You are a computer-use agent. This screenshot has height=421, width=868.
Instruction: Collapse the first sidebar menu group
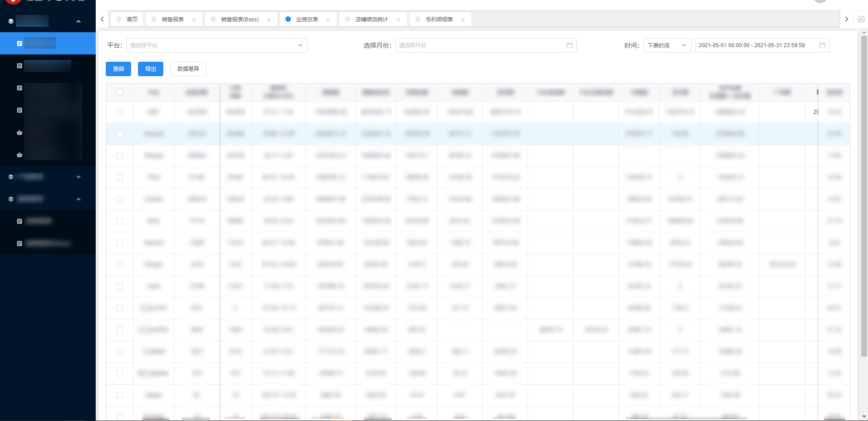[x=78, y=21]
